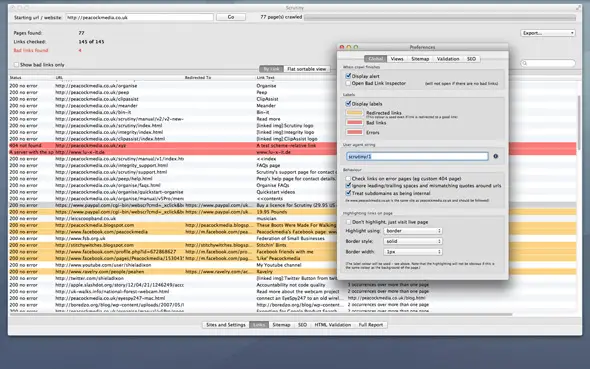Open the Export dropdown menu
The height and width of the screenshot is (369, 590).
[x=548, y=33]
